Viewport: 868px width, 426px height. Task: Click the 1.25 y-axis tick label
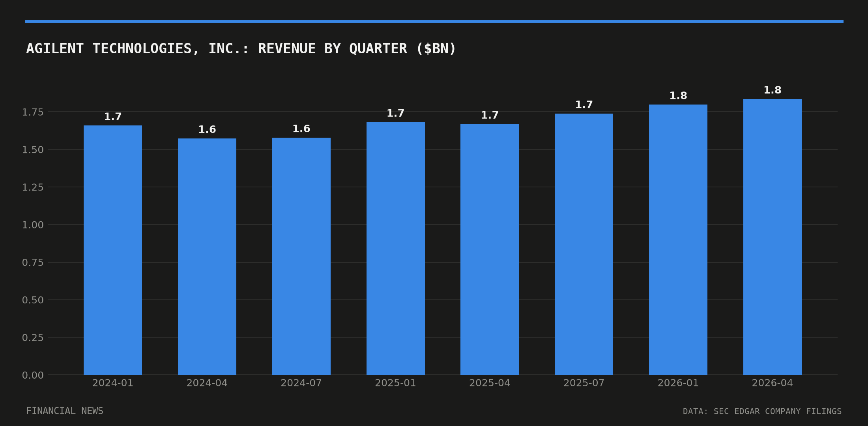[33, 187]
